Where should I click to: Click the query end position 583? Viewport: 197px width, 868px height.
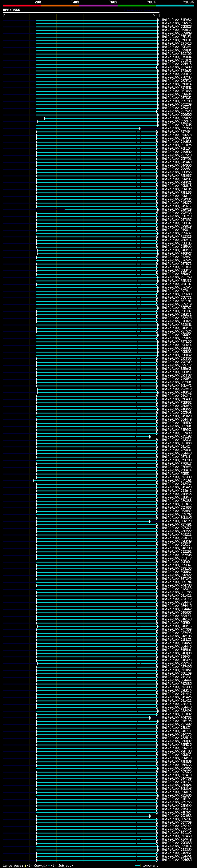tap(155, 15)
